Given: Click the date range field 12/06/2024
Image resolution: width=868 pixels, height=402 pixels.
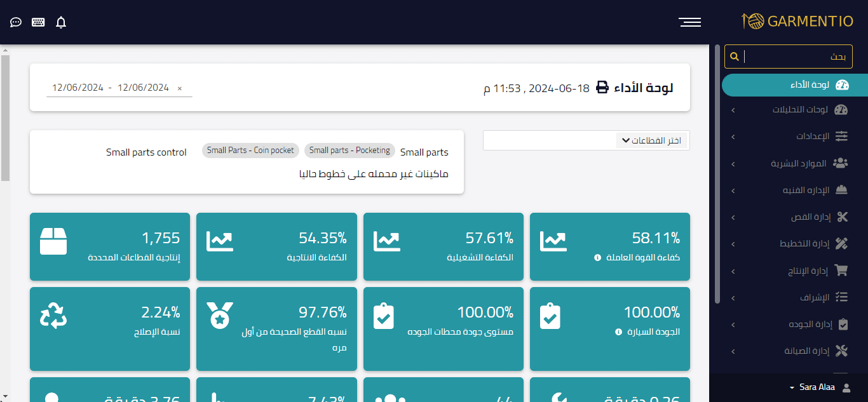Looking at the screenshot, I should click(119, 88).
